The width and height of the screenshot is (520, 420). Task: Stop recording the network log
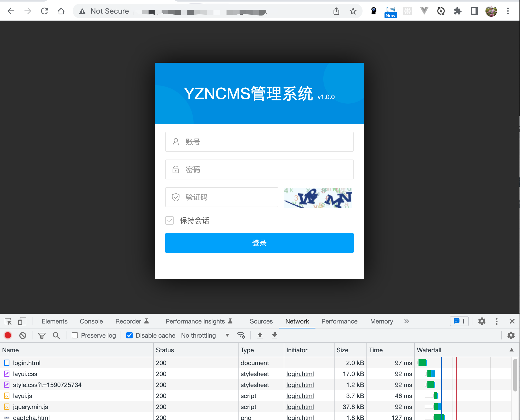(x=8, y=335)
